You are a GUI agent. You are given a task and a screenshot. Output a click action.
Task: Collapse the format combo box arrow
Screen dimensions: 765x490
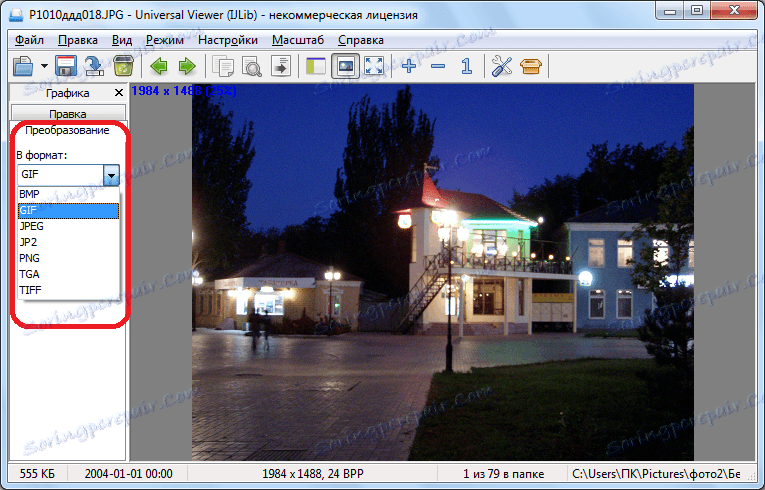pos(111,175)
